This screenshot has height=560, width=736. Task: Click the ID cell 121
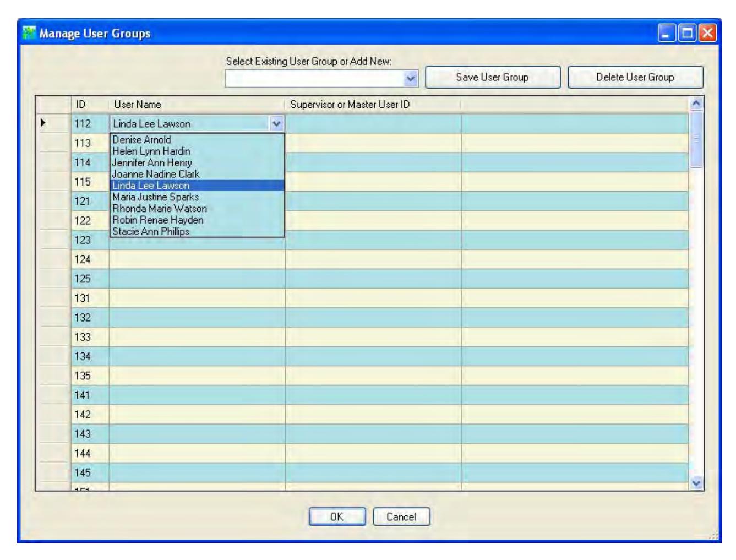tap(90, 201)
